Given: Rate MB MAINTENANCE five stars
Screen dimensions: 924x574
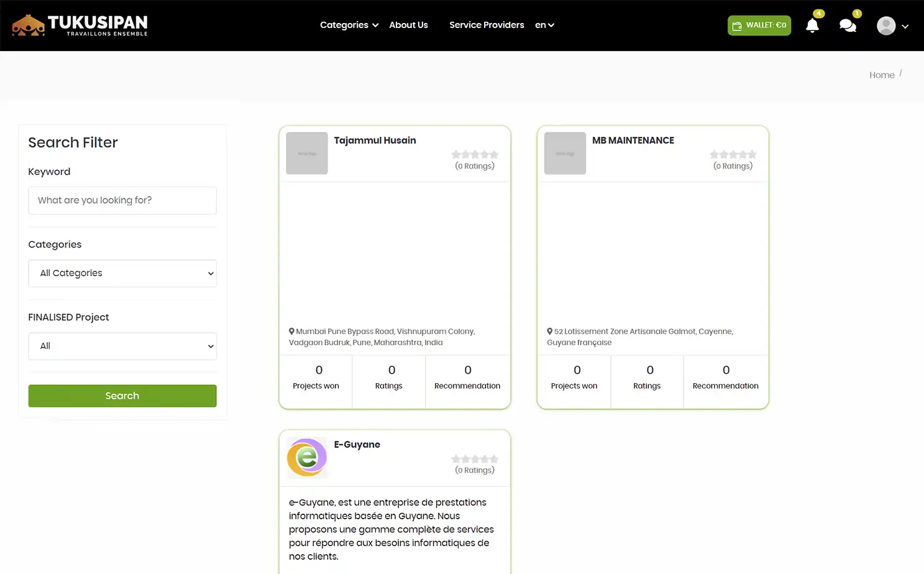Looking at the screenshot, I should [x=752, y=154].
